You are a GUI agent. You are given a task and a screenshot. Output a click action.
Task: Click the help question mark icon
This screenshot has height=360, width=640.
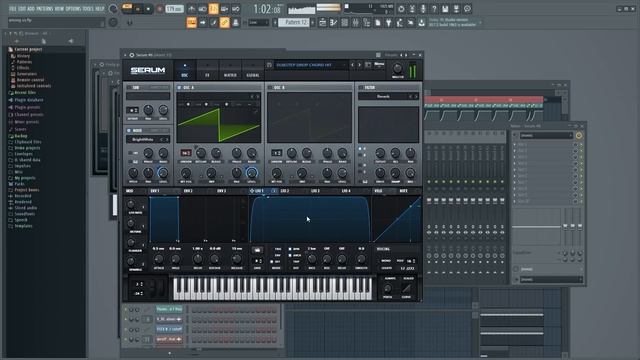[434, 9]
